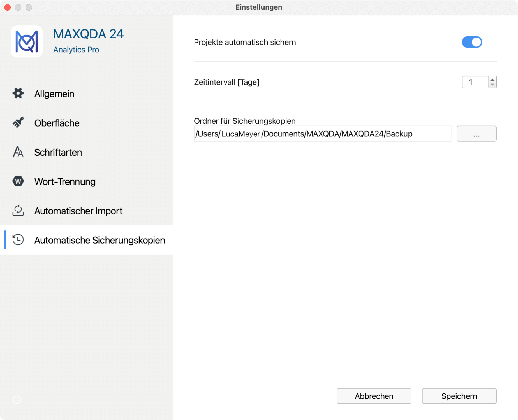Decrease Zeitintervall with the down arrow
The image size is (518, 420).
point(492,85)
